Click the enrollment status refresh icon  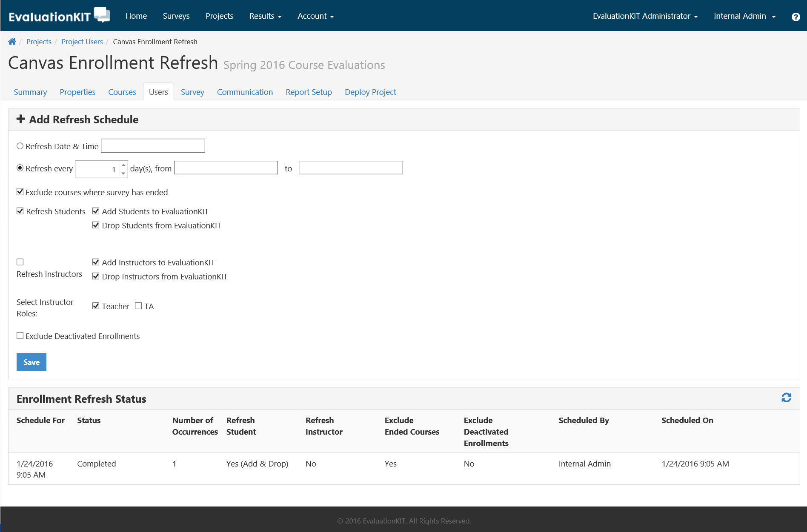click(786, 398)
